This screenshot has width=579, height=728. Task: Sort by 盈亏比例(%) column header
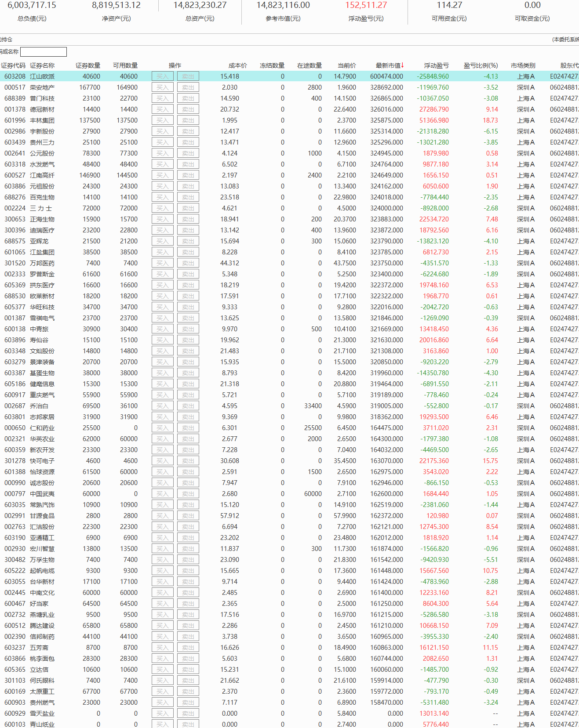[x=481, y=65]
